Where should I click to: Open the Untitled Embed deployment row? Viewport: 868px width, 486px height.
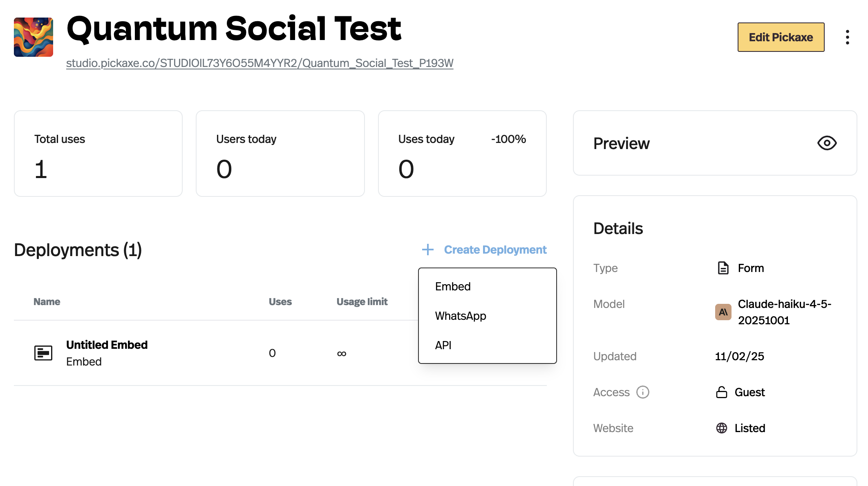[x=107, y=345]
